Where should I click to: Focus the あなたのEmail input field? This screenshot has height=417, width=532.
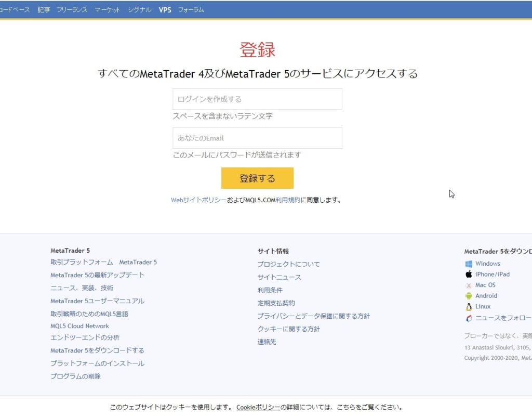(x=257, y=138)
